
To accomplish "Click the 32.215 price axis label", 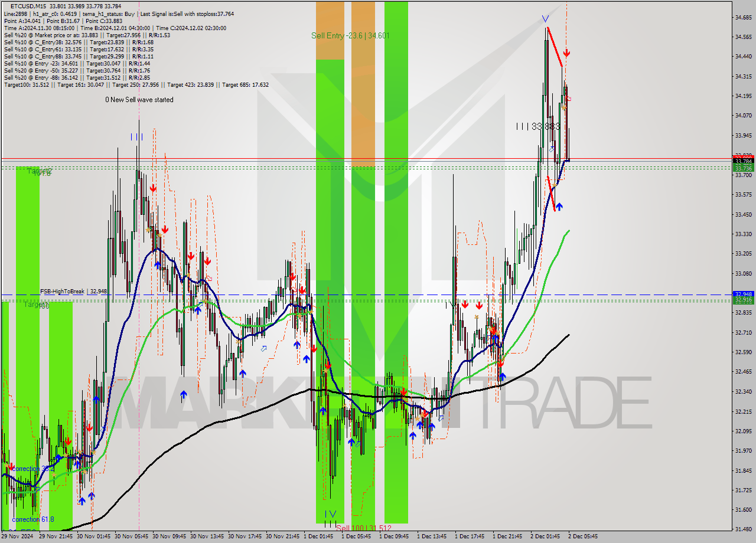I will pos(744,411).
